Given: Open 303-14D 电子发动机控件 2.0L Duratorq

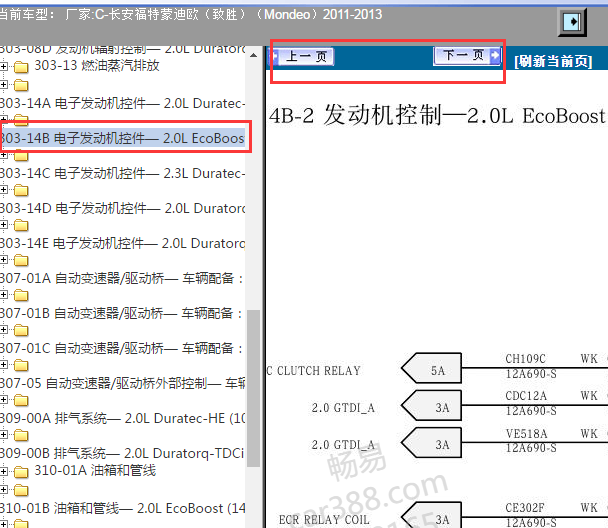Looking at the screenshot, I should [x=123, y=208].
